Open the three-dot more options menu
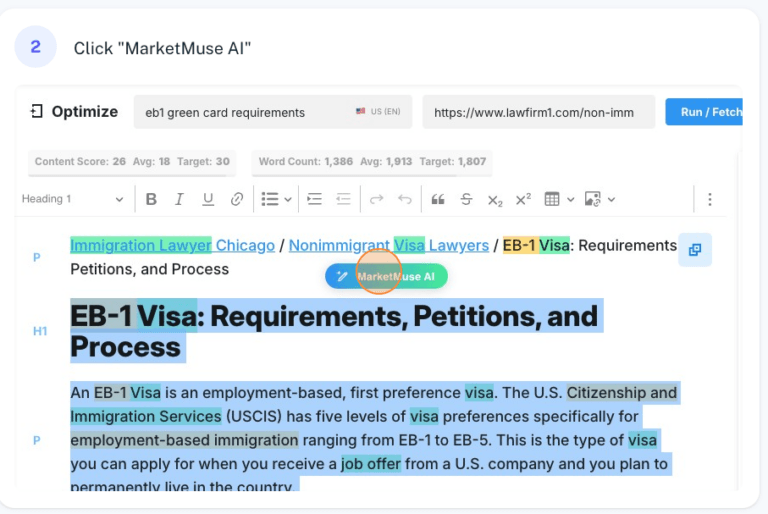 (710, 199)
